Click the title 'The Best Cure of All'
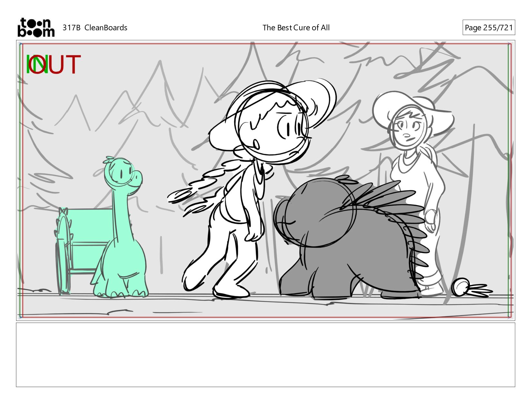532x411 pixels. [296, 28]
